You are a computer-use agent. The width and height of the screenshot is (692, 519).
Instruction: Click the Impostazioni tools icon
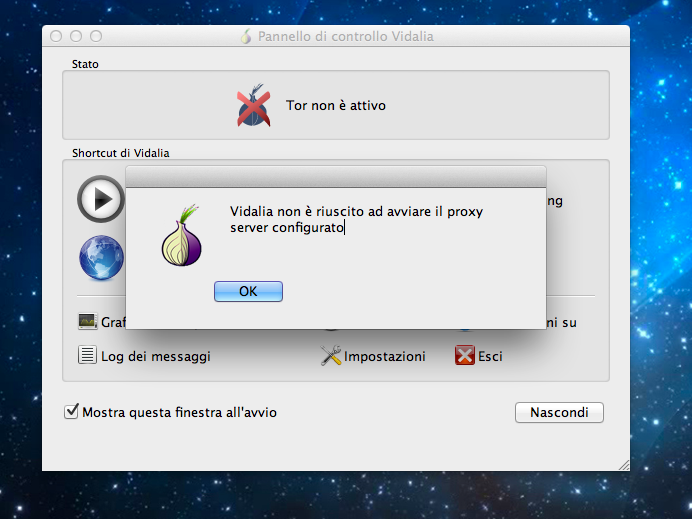click(331, 355)
